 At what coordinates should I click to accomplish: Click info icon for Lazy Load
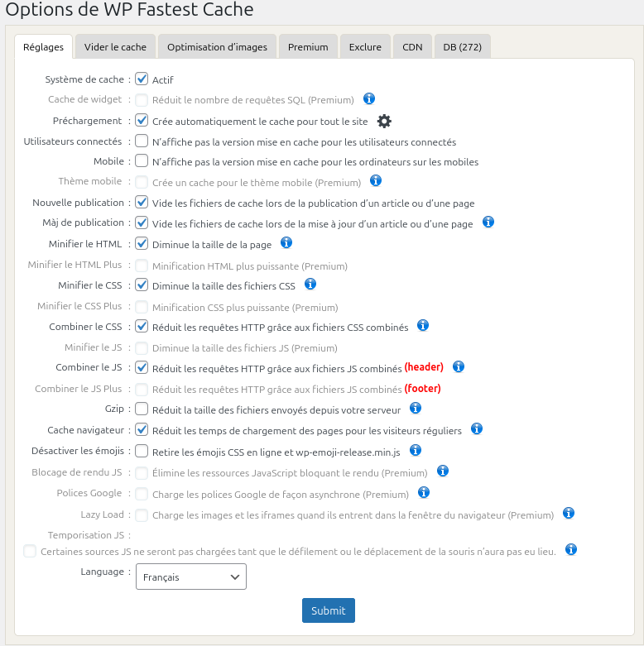pyautogui.click(x=569, y=513)
